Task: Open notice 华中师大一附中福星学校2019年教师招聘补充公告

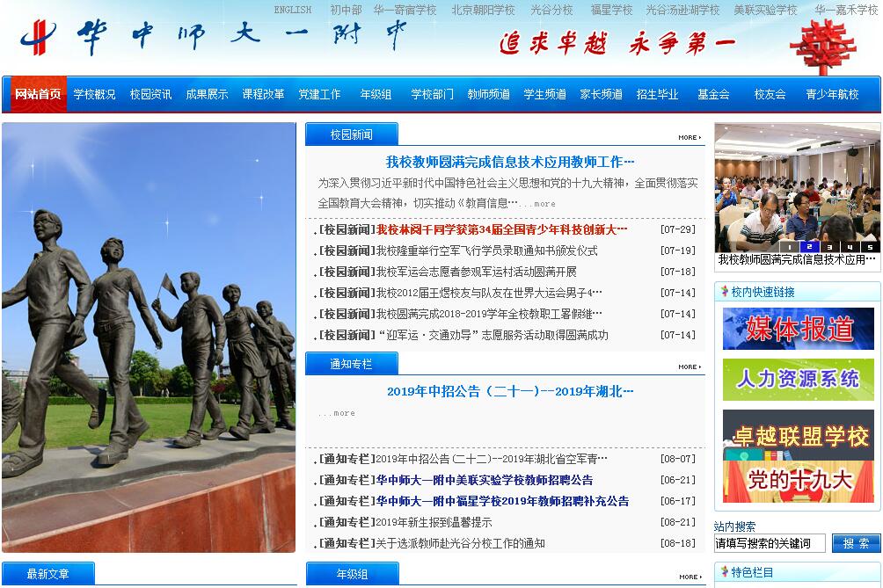Action: click(x=502, y=501)
